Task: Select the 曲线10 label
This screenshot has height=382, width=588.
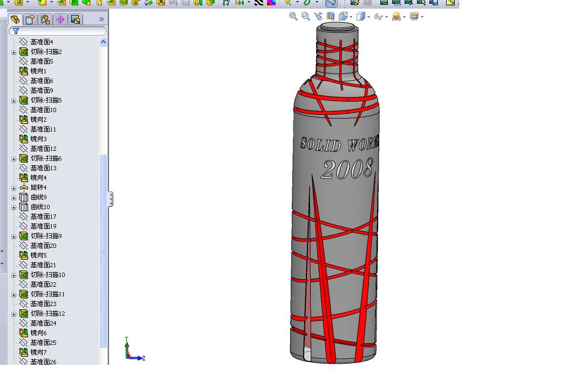Action: click(x=40, y=207)
